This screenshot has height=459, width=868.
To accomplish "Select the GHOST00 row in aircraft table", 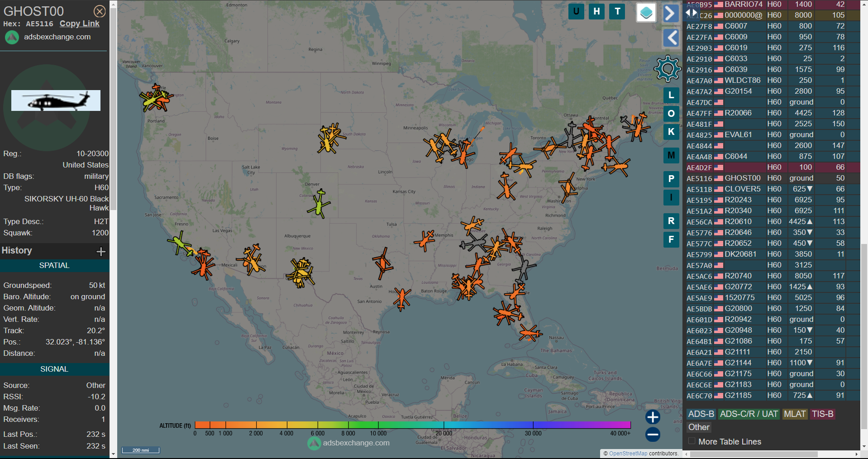I will (772, 178).
